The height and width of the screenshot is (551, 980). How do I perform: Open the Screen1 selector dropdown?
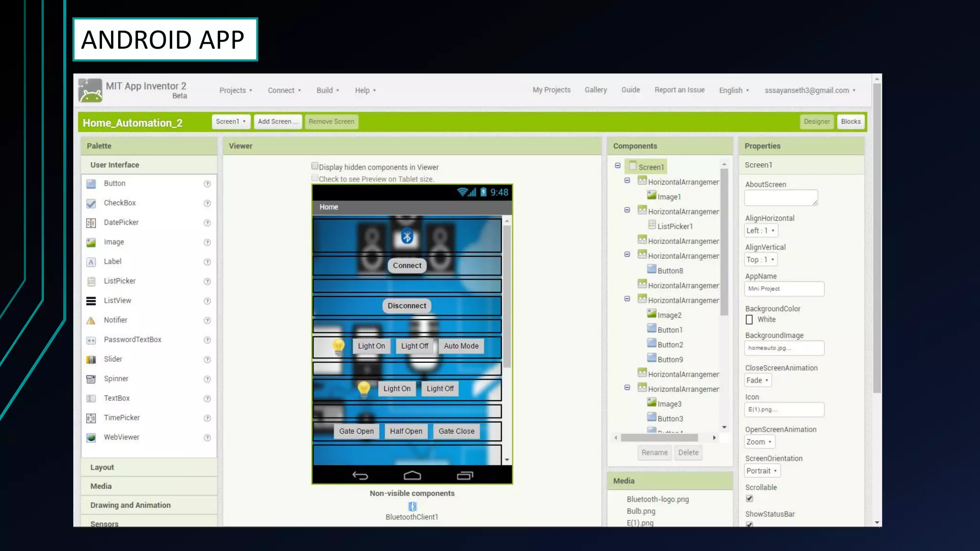[231, 121]
